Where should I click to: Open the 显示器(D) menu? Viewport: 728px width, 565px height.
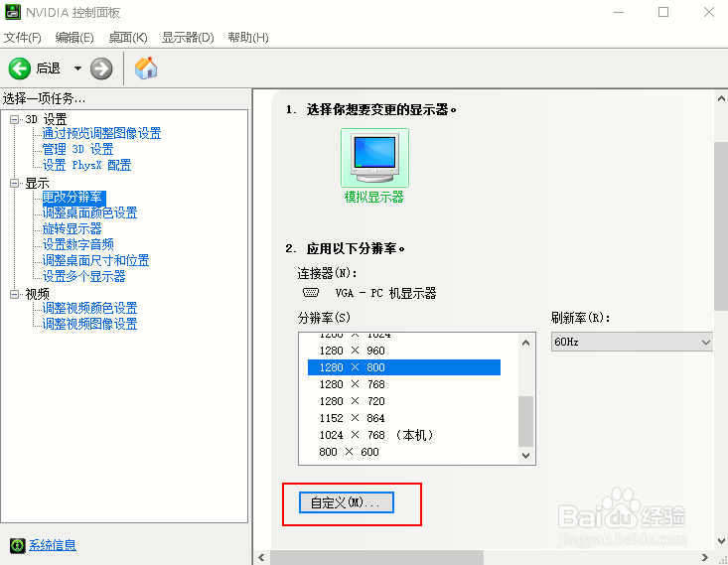[x=188, y=38]
